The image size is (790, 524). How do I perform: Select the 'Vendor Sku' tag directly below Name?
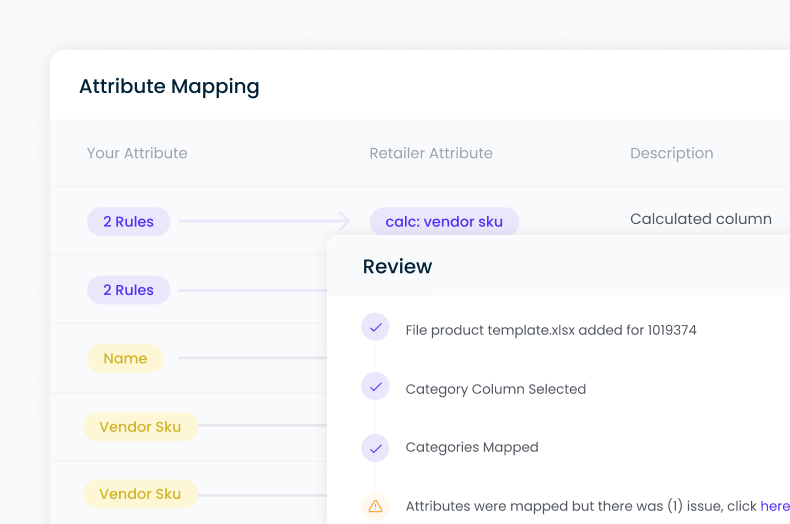pos(140,427)
